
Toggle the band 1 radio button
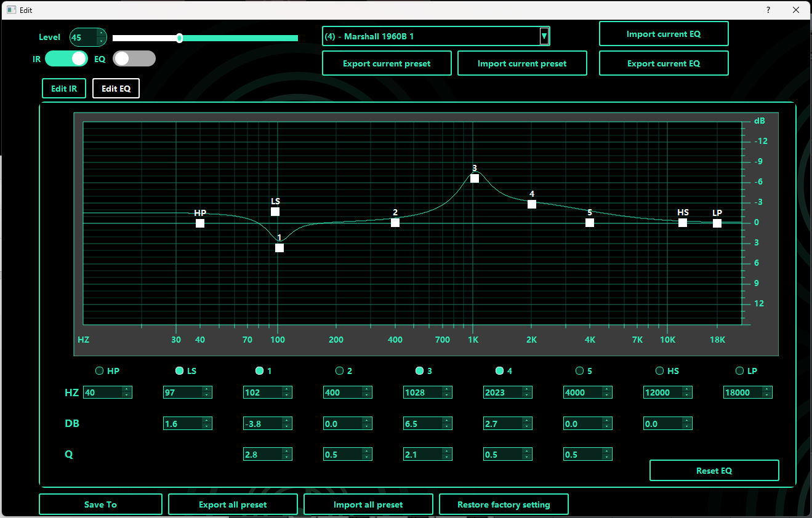click(x=259, y=371)
